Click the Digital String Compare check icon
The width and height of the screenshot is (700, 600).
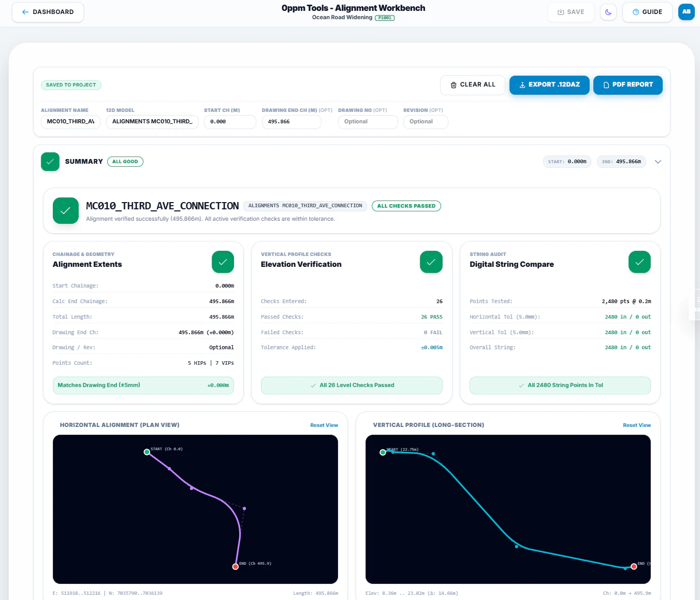pos(639,262)
